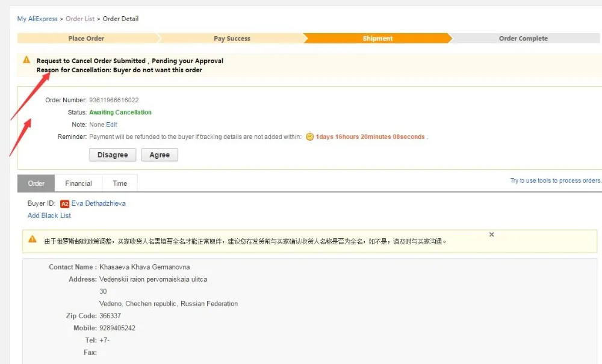Click the Russian post notice warning icon
This screenshot has width=602, height=364.
tap(33, 239)
